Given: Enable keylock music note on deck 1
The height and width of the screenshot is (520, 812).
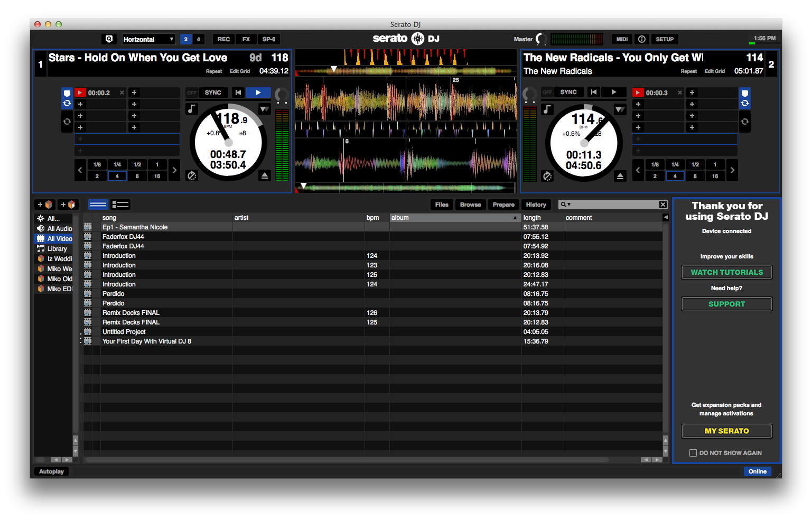Looking at the screenshot, I should click(x=191, y=109).
